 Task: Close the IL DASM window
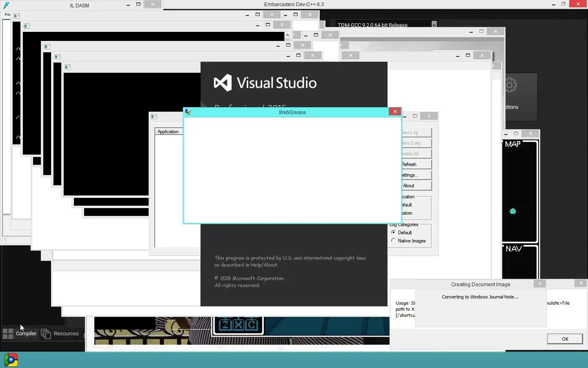(153, 4)
